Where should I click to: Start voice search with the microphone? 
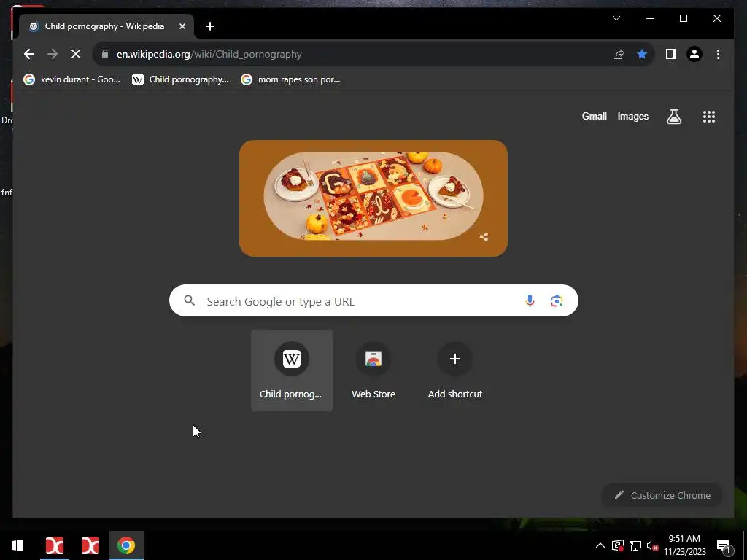pyautogui.click(x=530, y=300)
